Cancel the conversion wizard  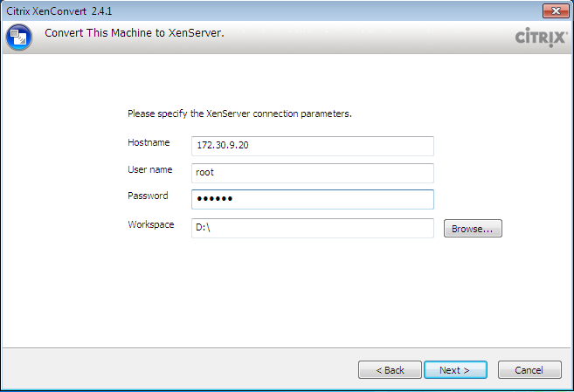pos(529,370)
